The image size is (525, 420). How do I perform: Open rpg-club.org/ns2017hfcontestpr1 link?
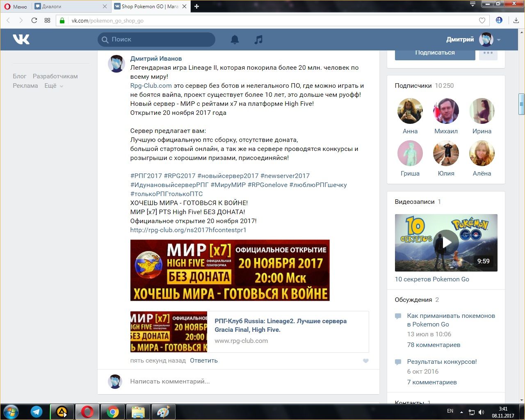pyautogui.click(x=188, y=230)
